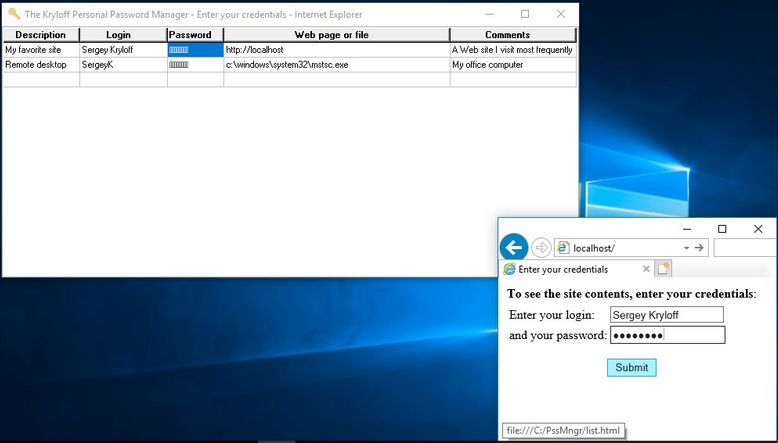Image resolution: width=778 pixels, height=443 pixels.
Task: Select the 'My favorite site' cell
Action: pyautogui.click(x=41, y=50)
